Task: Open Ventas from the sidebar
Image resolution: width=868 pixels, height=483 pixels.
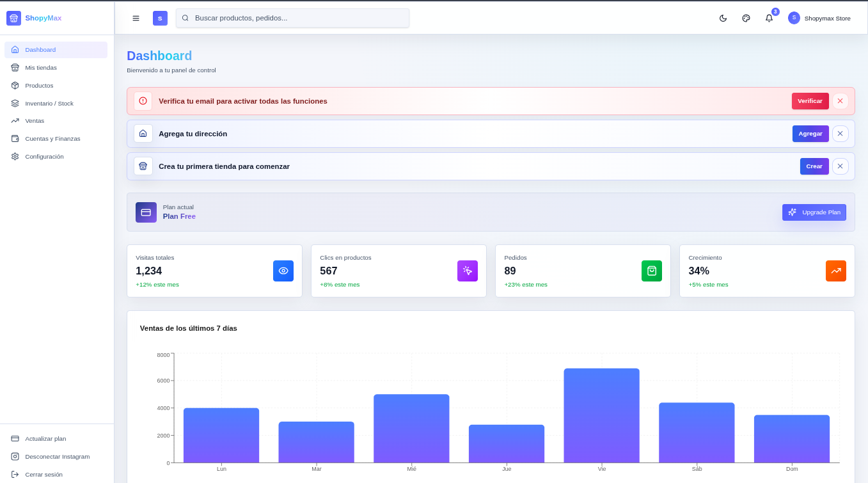Action: [x=35, y=121]
